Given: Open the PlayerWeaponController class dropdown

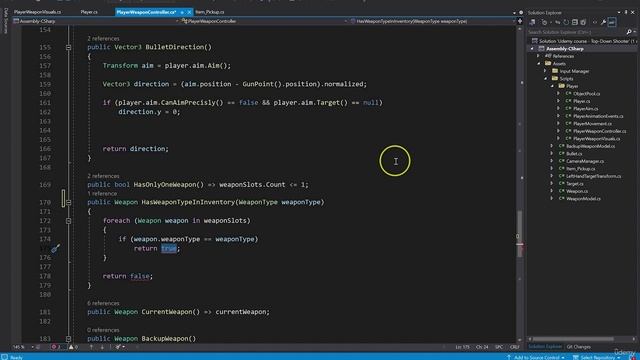Looking at the screenshot, I should click(x=346, y=21).
